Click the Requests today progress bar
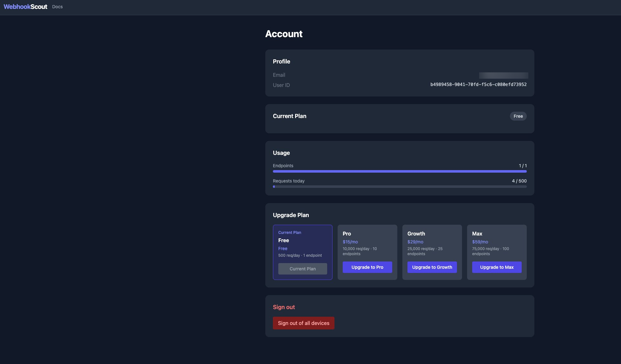Image resolution: width=621 pixels, height=364 pixels. (x=400, y=186)
